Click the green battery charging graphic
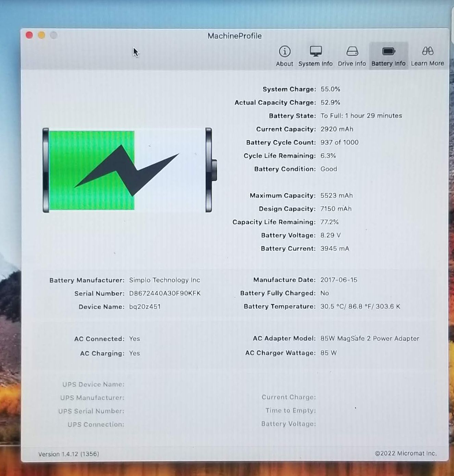 127,170
